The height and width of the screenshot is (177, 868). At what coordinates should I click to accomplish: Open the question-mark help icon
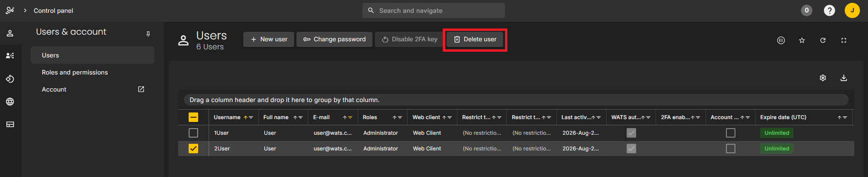(830, 10)
